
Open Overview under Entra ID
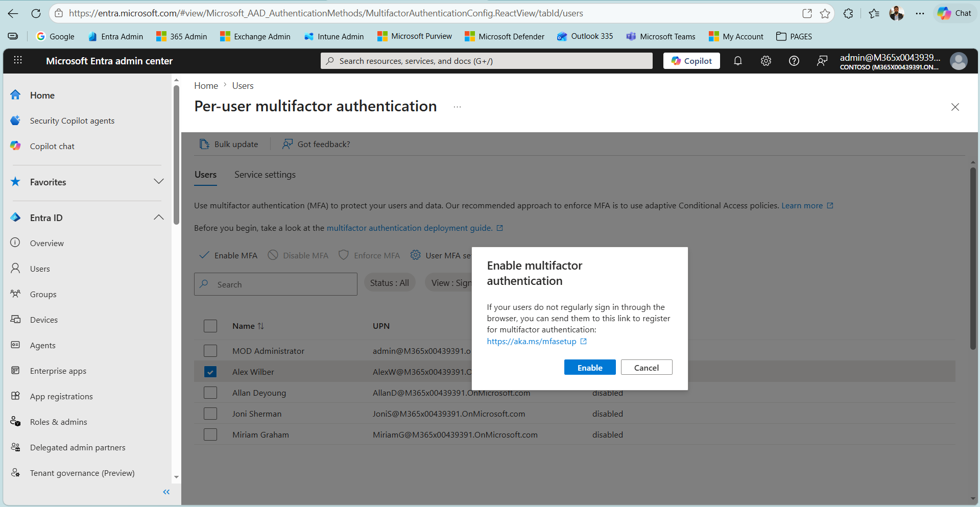[x=46, y=244]
